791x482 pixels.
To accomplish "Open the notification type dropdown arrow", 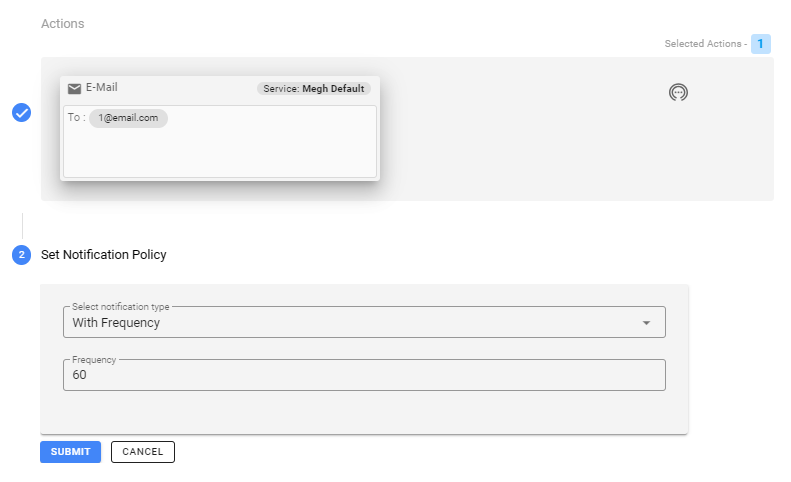I will 646,323.
